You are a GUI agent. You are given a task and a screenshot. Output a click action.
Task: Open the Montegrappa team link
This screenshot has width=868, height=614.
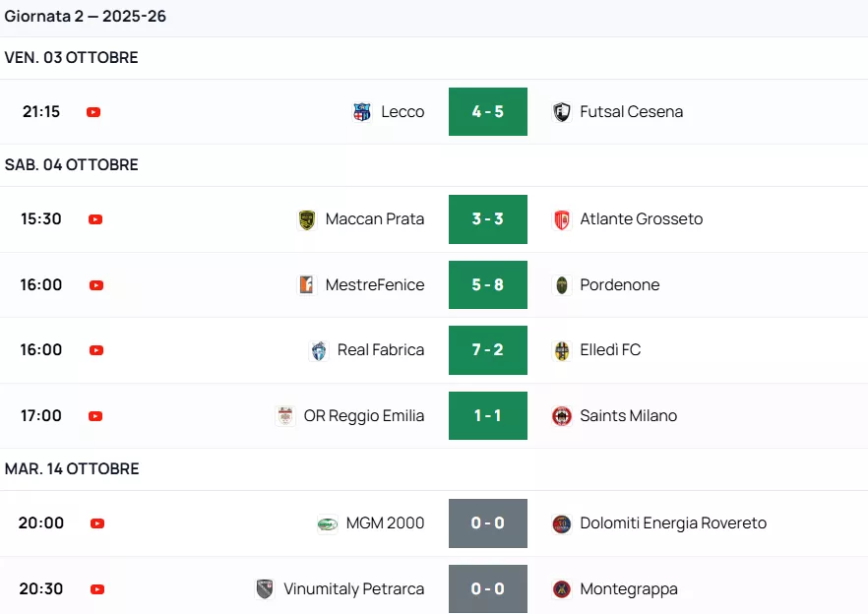(629, 589)
